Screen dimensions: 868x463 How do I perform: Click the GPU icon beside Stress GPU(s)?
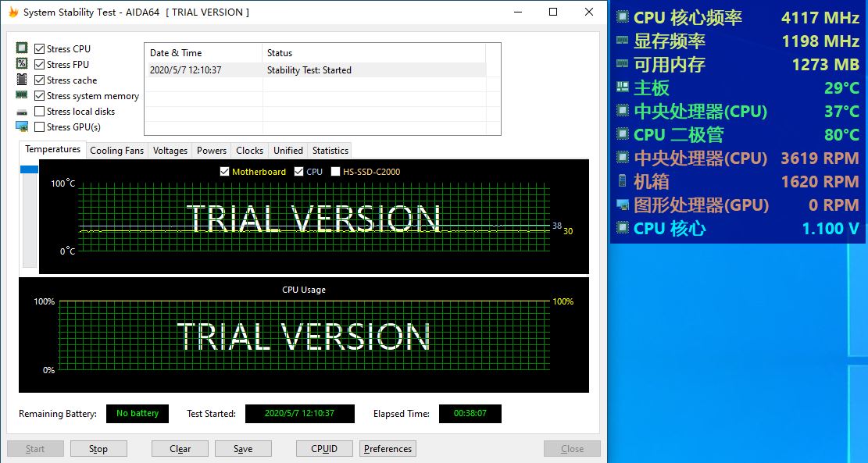[x=22, y=126]
